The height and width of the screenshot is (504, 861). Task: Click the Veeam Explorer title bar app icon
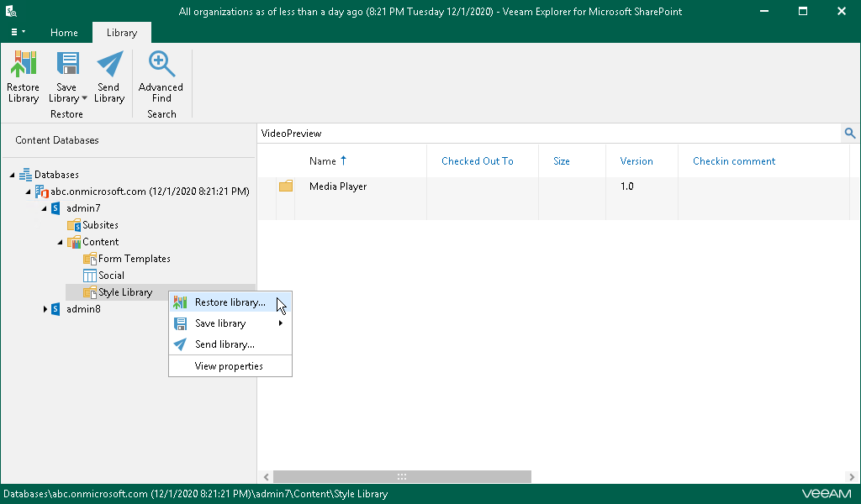pyautogui.click(x=11, y=11)
